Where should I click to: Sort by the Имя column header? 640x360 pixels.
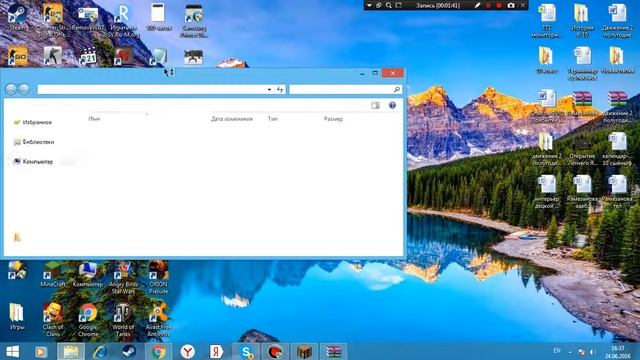(x=94, y=119)
